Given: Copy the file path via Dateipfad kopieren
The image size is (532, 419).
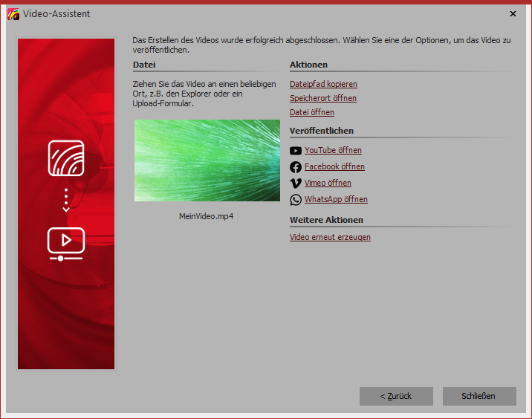Looking at the screenshot, I should click(x=323, y=84).
